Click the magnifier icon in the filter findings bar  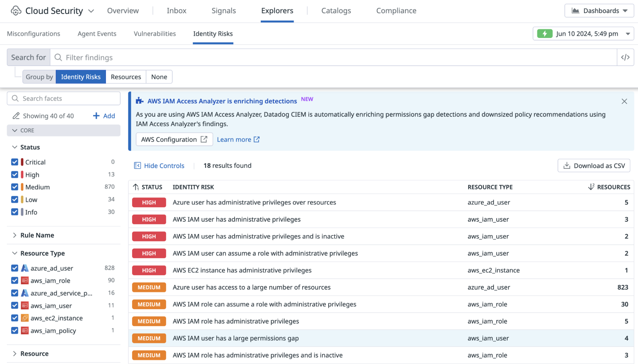(58, 57)
